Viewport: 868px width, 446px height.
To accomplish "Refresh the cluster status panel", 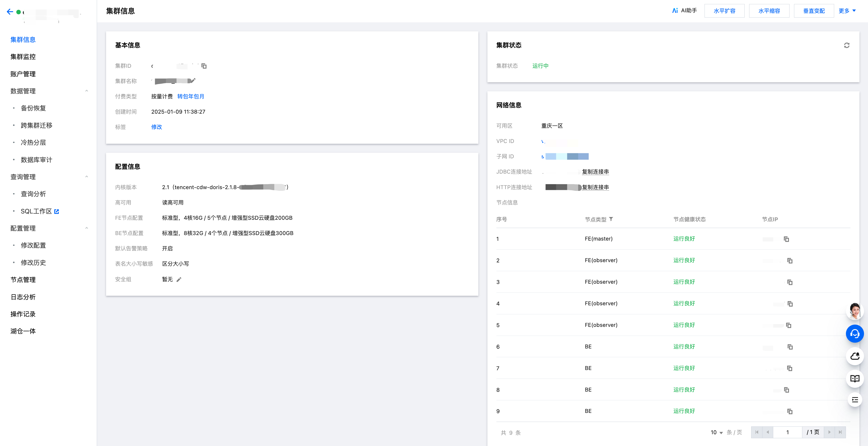I will point(846,45).
